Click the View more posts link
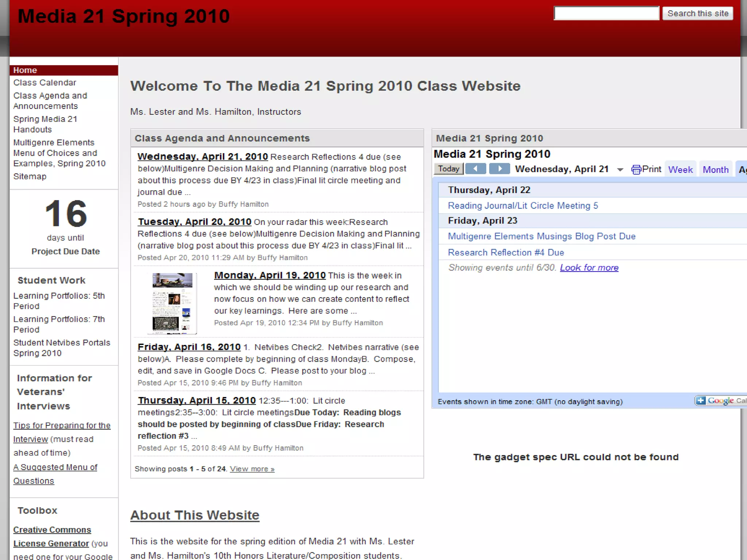Viewport: 747px width, 560px height. pyautogui.click(x=252, y=469)
